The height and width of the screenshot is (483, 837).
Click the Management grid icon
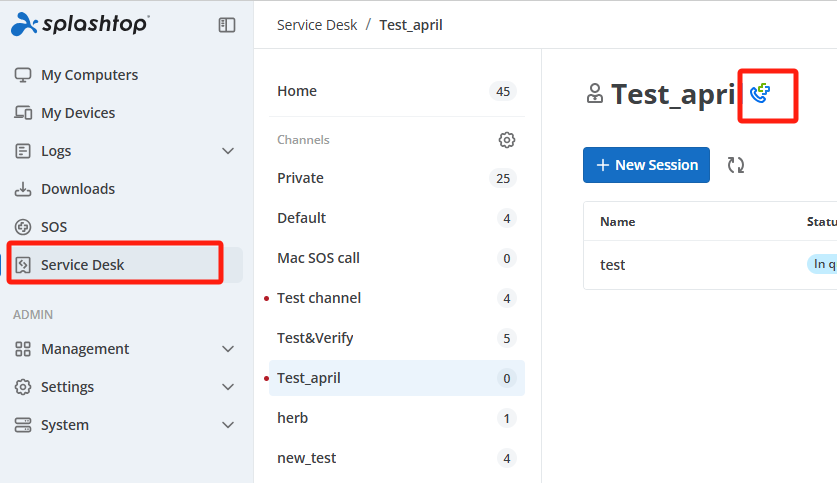point(23,349)
